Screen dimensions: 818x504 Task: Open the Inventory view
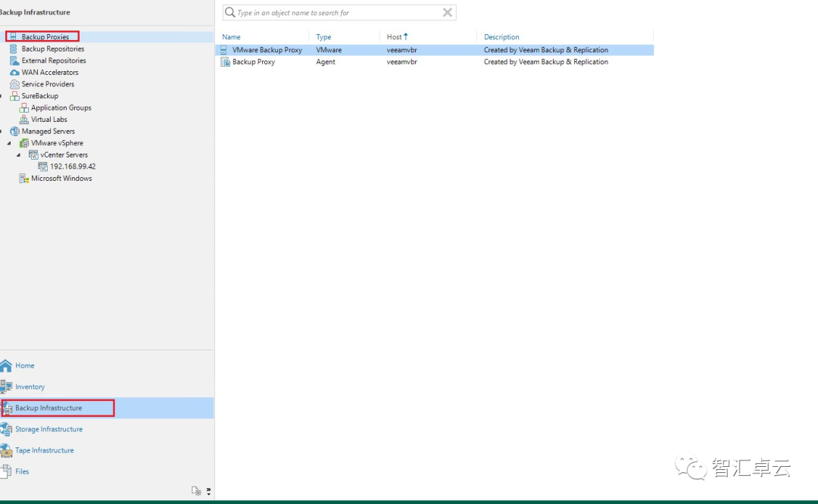(x=30, y=387)
